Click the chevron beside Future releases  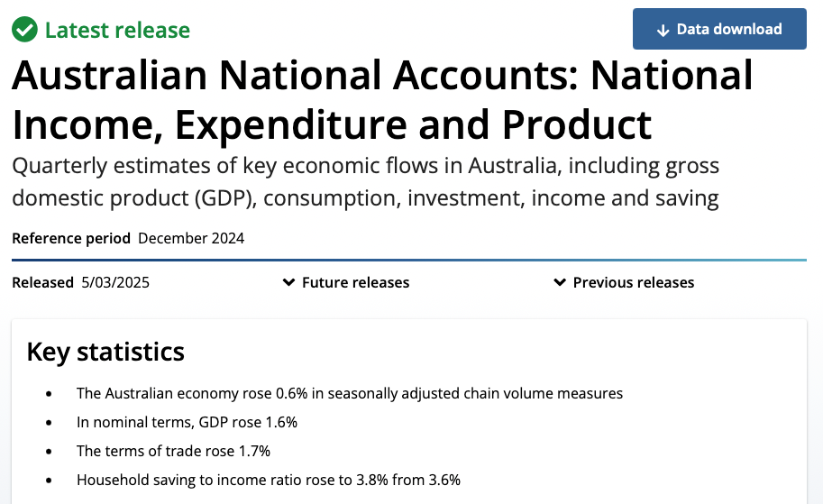coord(288,282)
